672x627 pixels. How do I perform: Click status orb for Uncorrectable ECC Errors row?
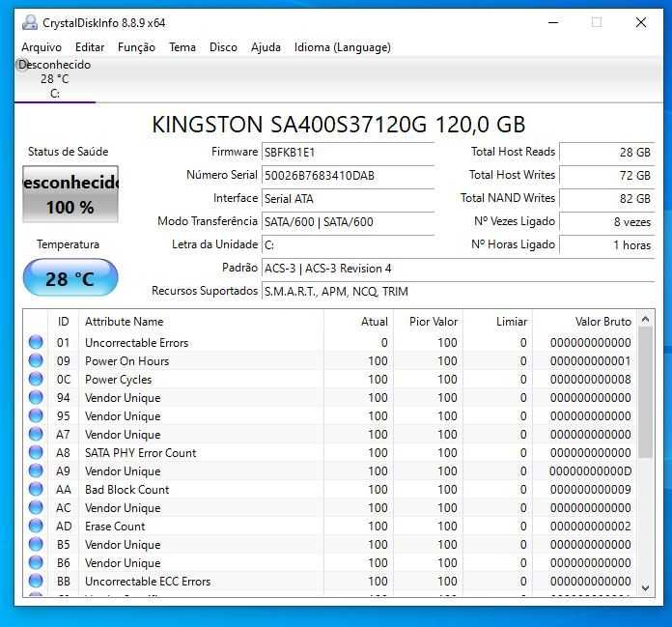(x=36, y=581)
